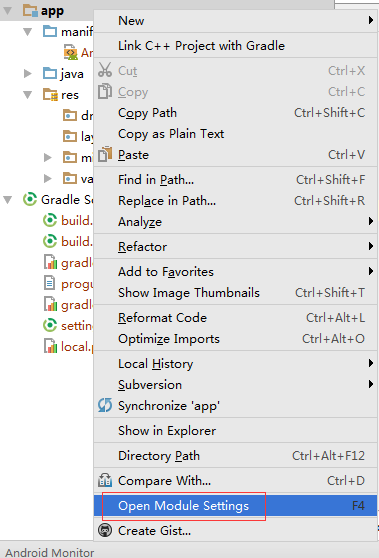This screenshot has width=379, height=558.
Task: Open the Android Monitor tool window
Action: tap(50, 552)
